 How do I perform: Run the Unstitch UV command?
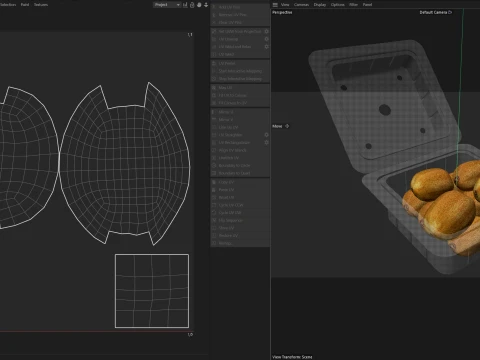[x=240, y=158]
